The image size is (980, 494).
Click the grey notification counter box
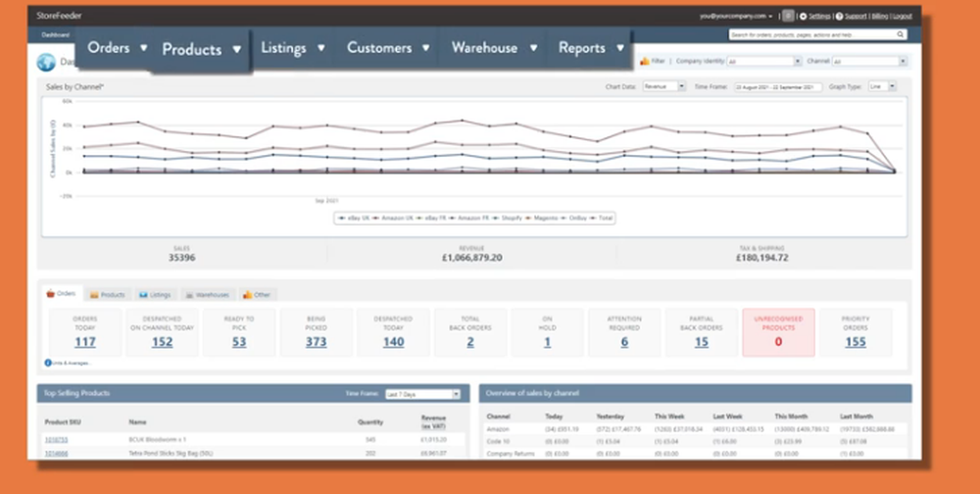[x=788, y=17]
